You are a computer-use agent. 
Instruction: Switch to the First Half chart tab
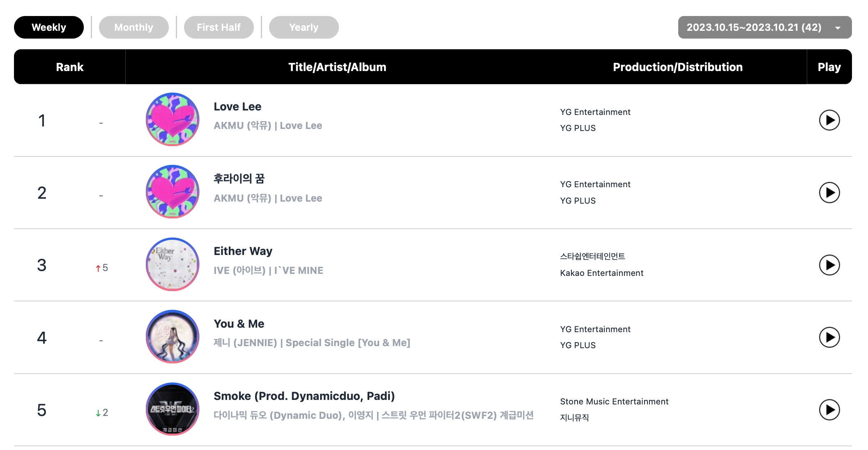[219, 28]
